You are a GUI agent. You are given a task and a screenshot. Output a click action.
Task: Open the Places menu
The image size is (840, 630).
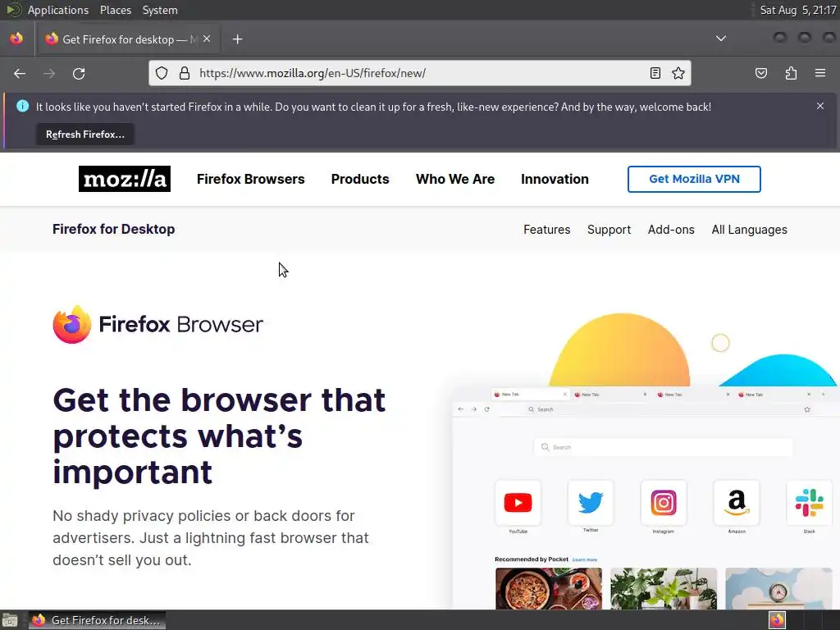pos(115,10)
